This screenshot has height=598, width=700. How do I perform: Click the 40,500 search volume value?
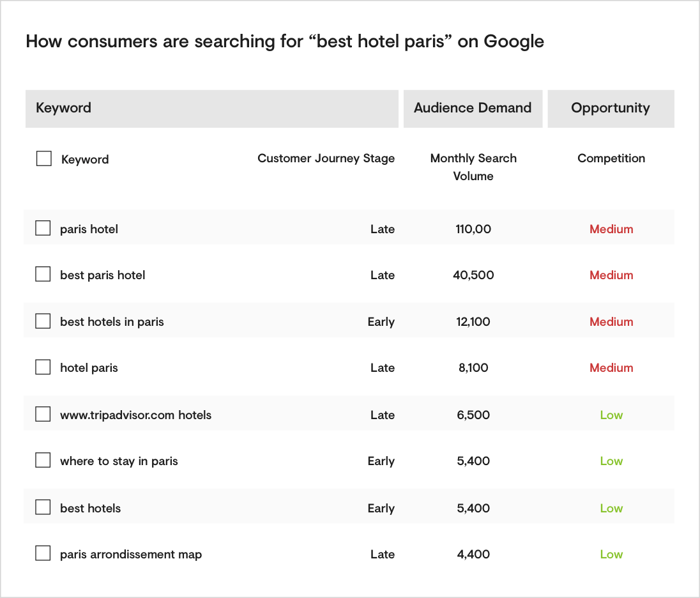(473, 275)
